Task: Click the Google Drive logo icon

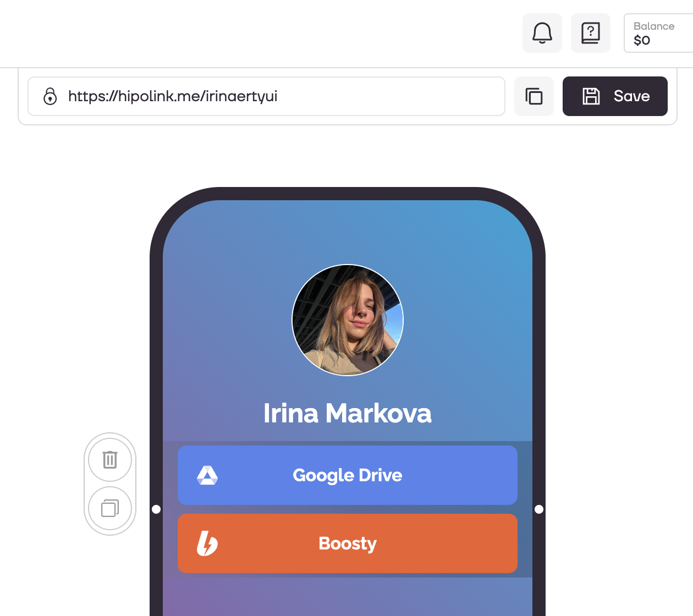Action: click(207, 475)
